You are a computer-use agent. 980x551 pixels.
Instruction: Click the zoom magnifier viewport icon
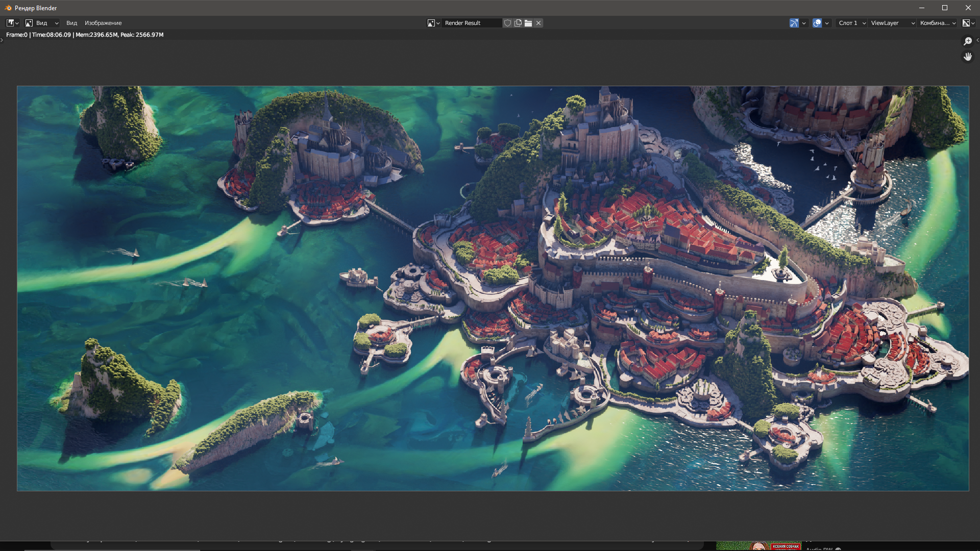click(968, 41)
